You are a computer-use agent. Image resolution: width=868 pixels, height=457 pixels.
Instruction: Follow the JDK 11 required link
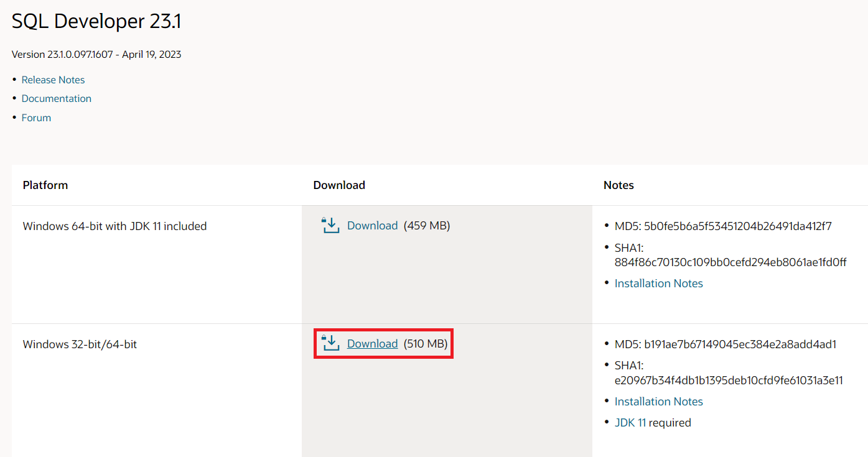[630, 423]
